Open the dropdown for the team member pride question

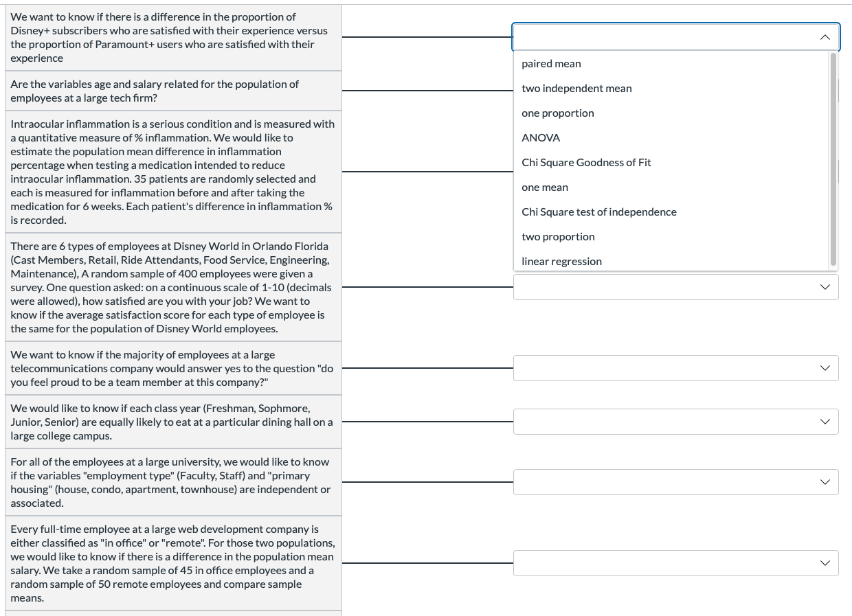(x=676, y=367)
